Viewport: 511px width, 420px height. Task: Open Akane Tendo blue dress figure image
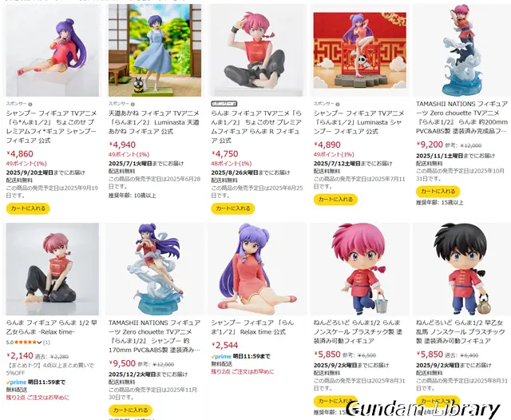tap(155, 50)
